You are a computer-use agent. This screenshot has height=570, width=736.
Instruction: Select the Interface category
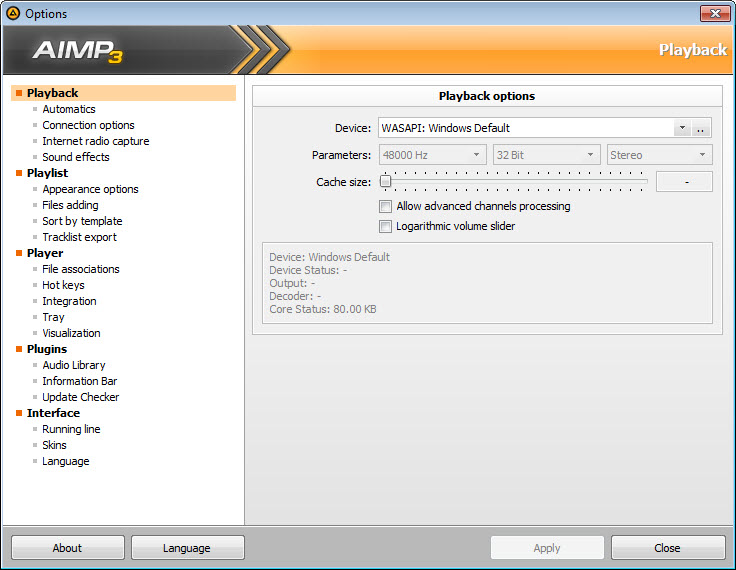click(x=53, y=413)
